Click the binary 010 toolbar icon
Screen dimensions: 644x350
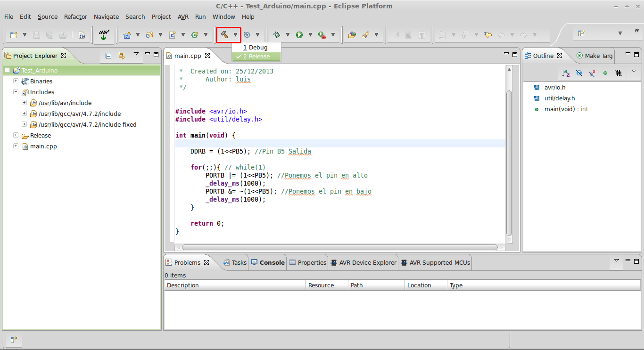tap(82, 35)
